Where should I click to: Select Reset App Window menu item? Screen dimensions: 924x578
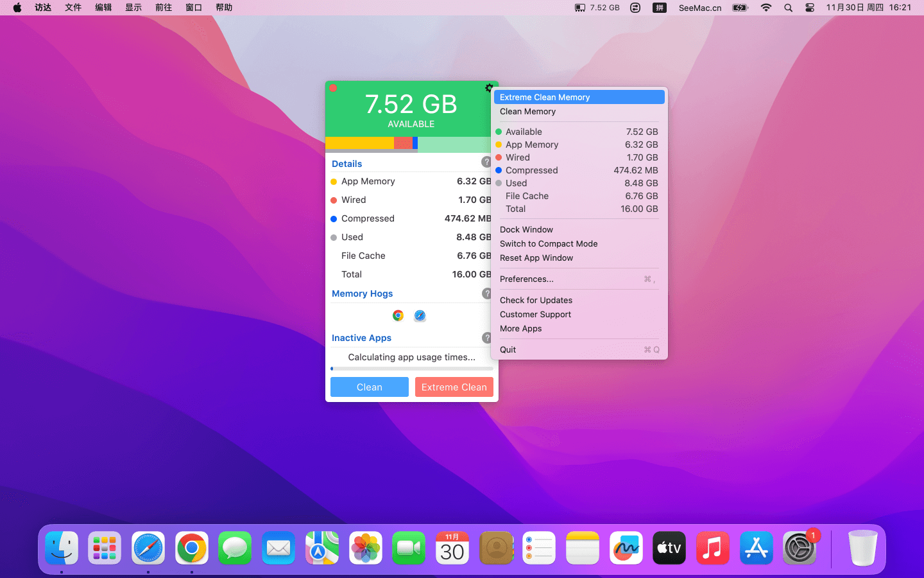click(579, 258)
